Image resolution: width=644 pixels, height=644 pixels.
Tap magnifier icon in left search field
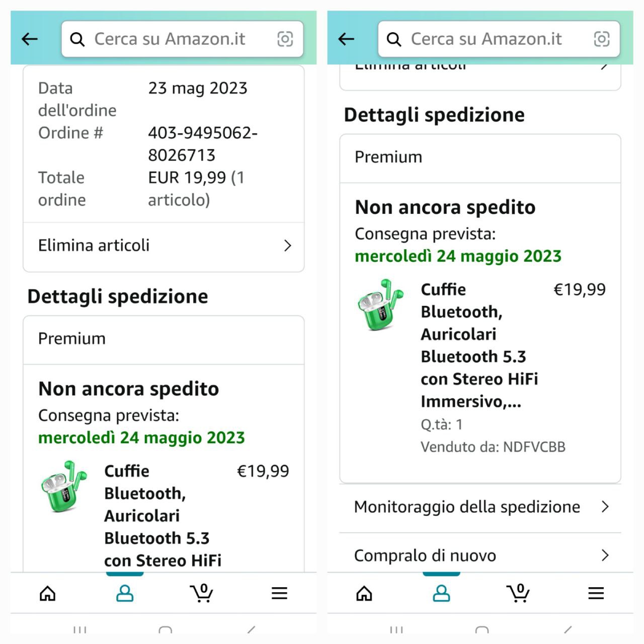coord(77,39)
